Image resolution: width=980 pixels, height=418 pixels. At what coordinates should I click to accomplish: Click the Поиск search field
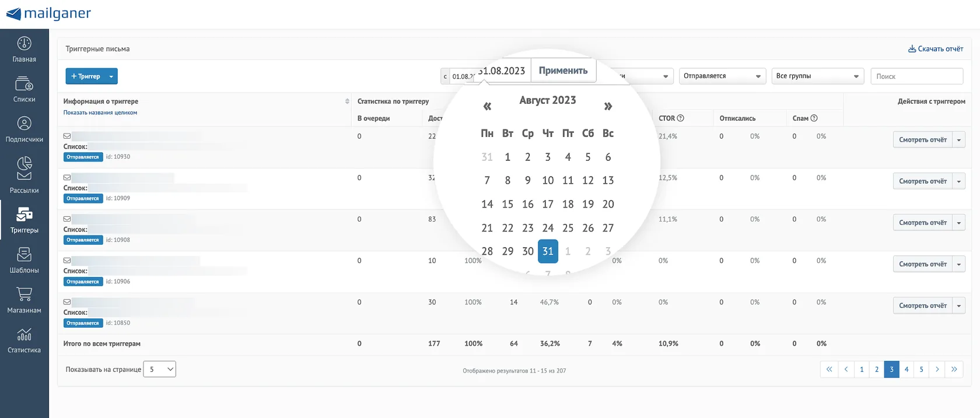[x=917, y=76]
